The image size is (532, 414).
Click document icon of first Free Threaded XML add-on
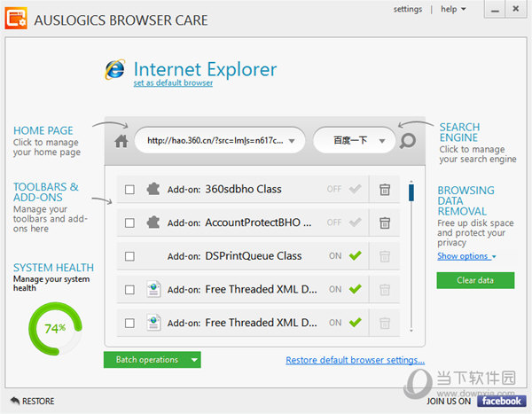coord(153,289)
